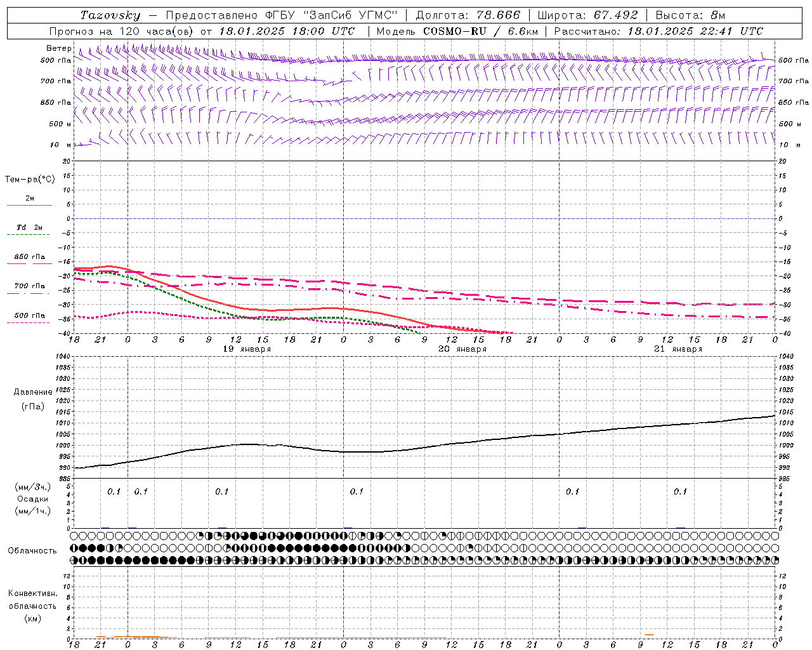The width and height of the screenshot is (812, 650).
Task: Click the Облачность cloud cover label
Action: click(x=32, y=550)
